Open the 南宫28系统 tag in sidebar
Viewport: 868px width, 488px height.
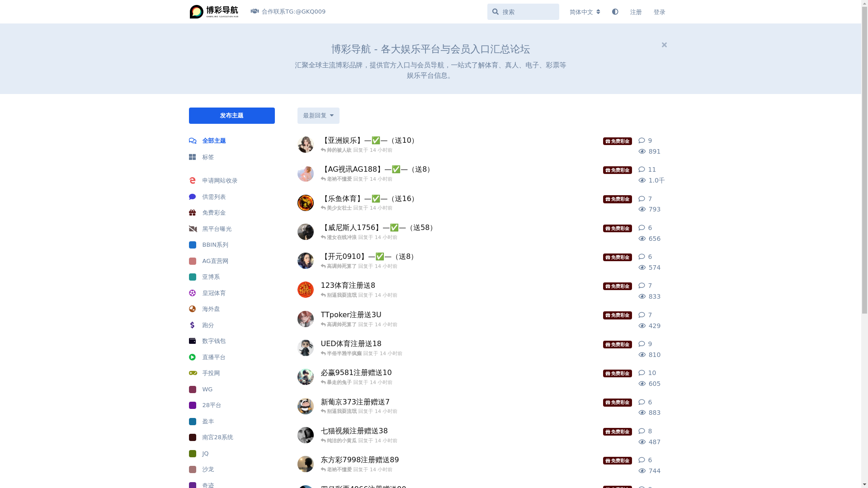[211, 437]
